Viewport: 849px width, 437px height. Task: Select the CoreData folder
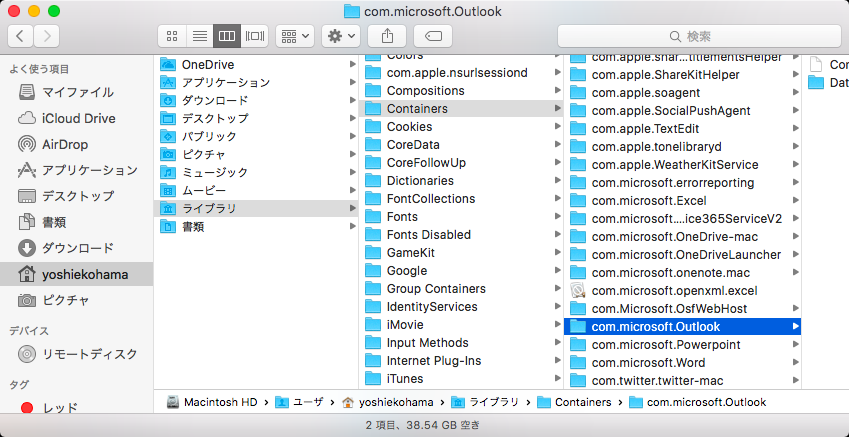[461, 145]
